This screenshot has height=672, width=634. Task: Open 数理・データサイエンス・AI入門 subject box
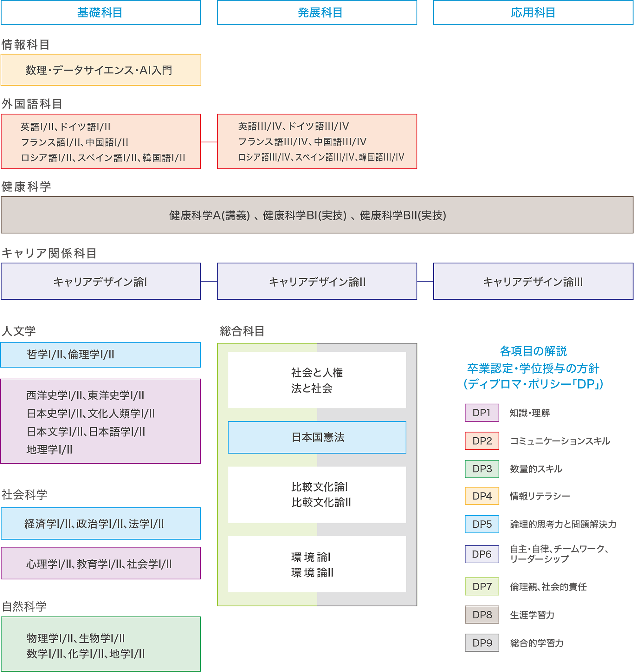click(101, 70)
